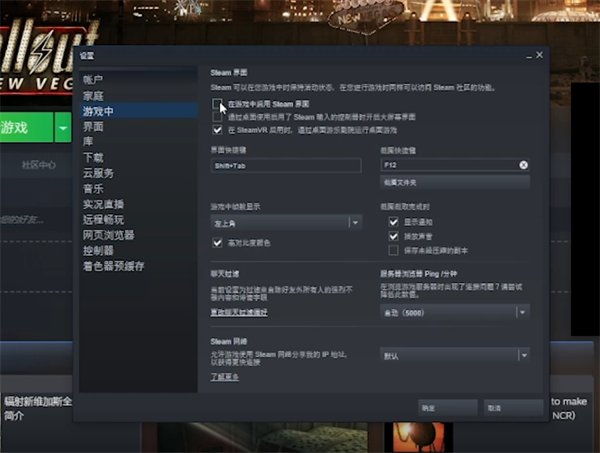The height and width of the screenshot is (453, 600).
Task: Go to 着色器预缓存 settings page
Action: click(113, 266)
